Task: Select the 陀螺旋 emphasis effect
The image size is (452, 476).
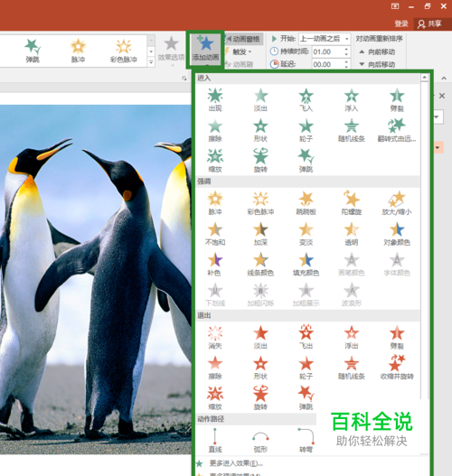Action: click(352, 203)
